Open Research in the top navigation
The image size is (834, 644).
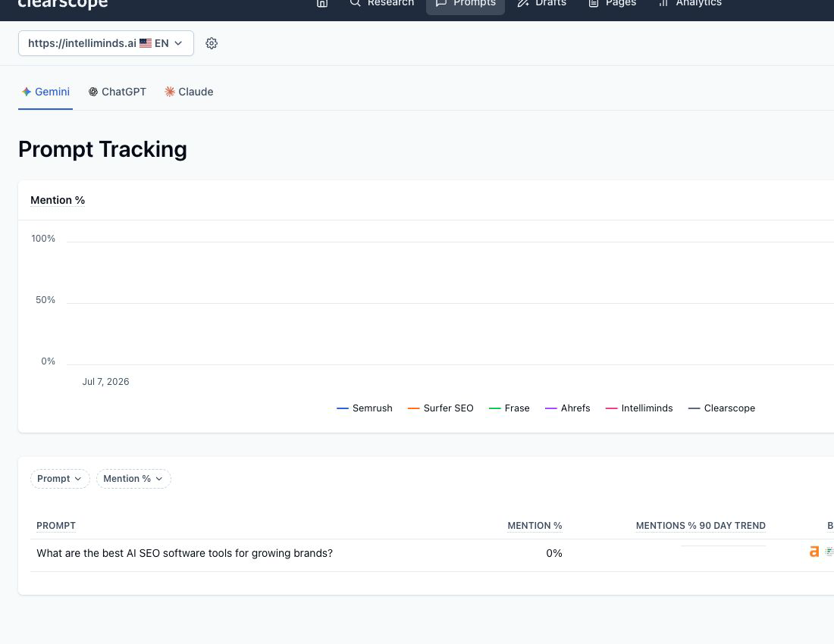coord(381,3)
